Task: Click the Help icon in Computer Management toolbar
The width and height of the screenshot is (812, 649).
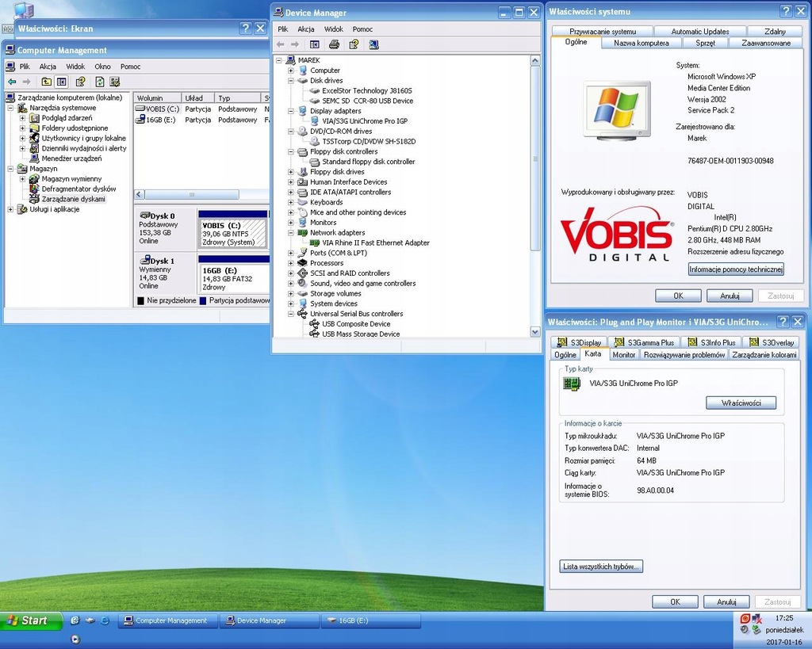Action: coord(80,82)
